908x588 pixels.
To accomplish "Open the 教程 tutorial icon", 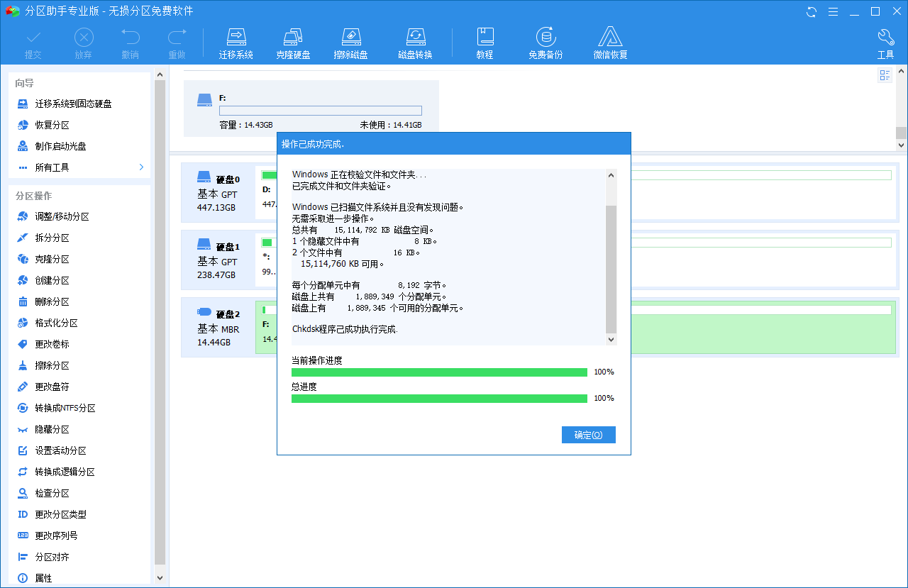I will click(x=485, y=44).
